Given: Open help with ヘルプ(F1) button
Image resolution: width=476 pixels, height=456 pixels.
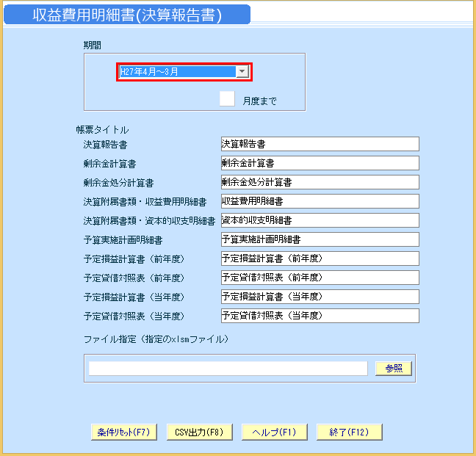Looking at the screenshot, I should (x=275, y=432).
